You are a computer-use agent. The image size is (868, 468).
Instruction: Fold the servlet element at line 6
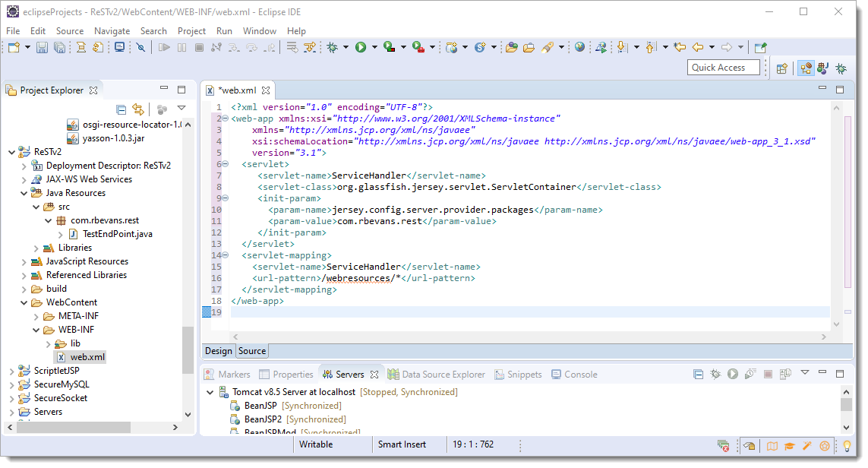tap(226, 165)
